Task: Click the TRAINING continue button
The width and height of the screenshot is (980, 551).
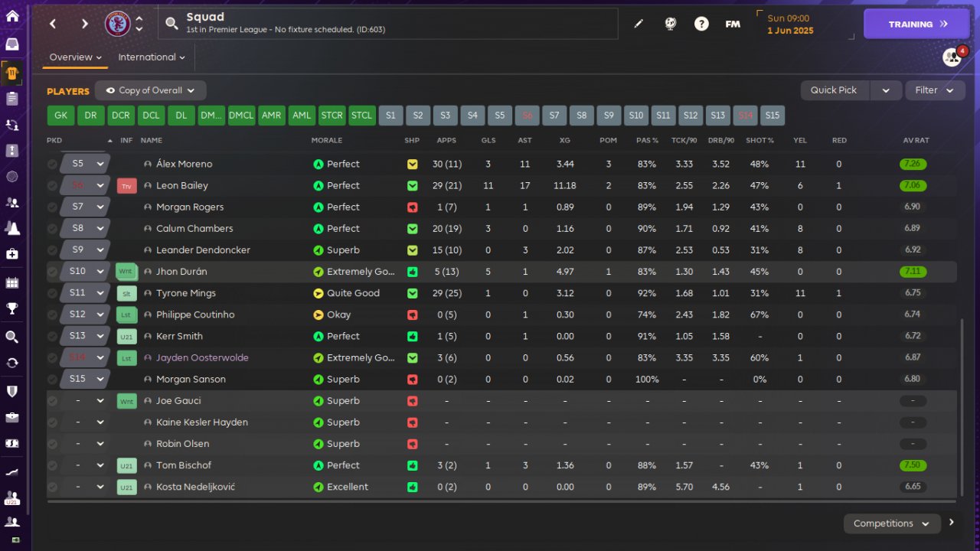Action: [917, 24]
